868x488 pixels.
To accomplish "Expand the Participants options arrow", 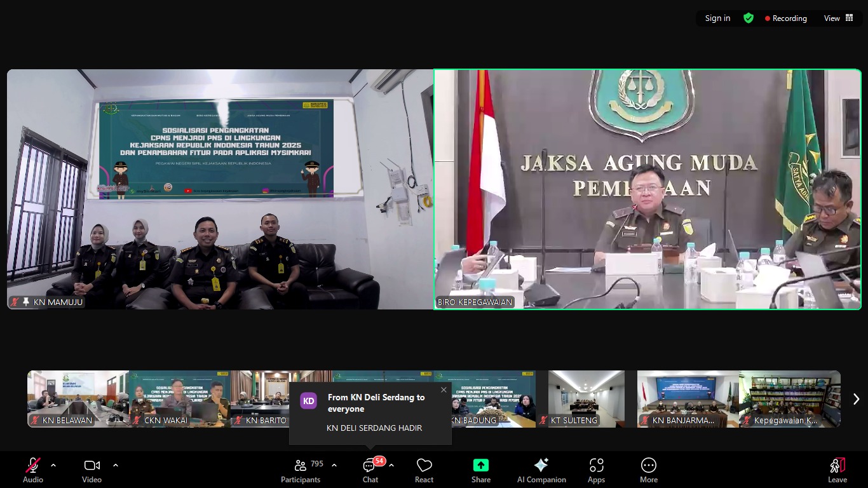I will (334, 465).
